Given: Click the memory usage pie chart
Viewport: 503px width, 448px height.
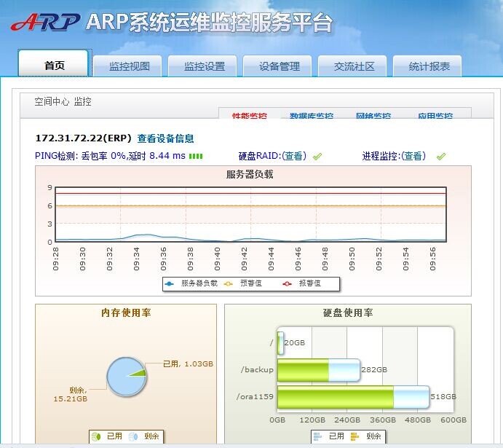Looking at the screenshot, I should click(126, 377).
